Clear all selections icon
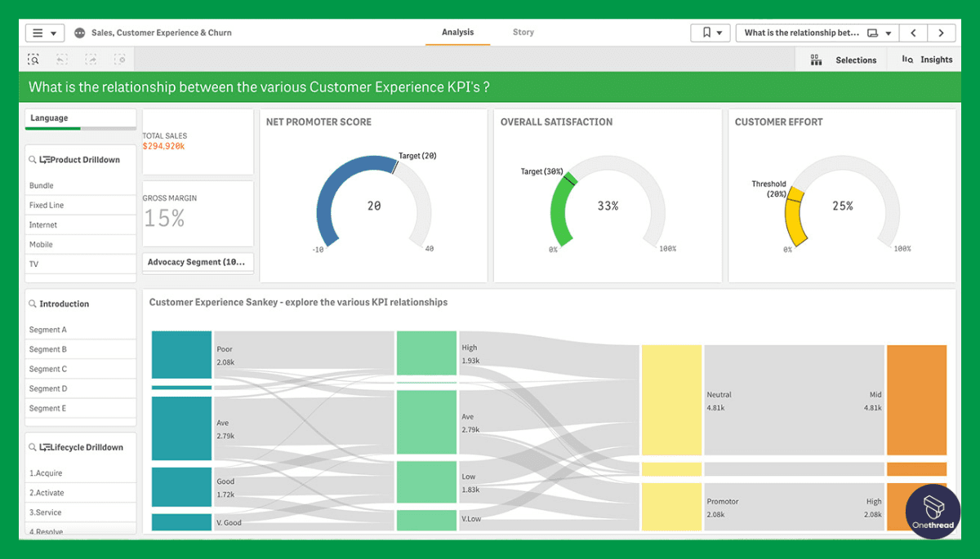This screenshot has width=980, height=559. click(120, 60)
